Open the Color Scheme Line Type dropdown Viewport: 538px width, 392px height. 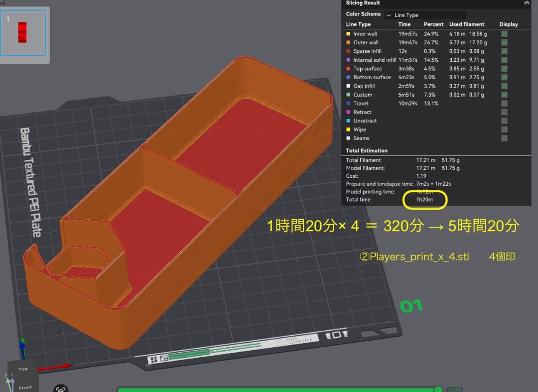coord(426,15)
